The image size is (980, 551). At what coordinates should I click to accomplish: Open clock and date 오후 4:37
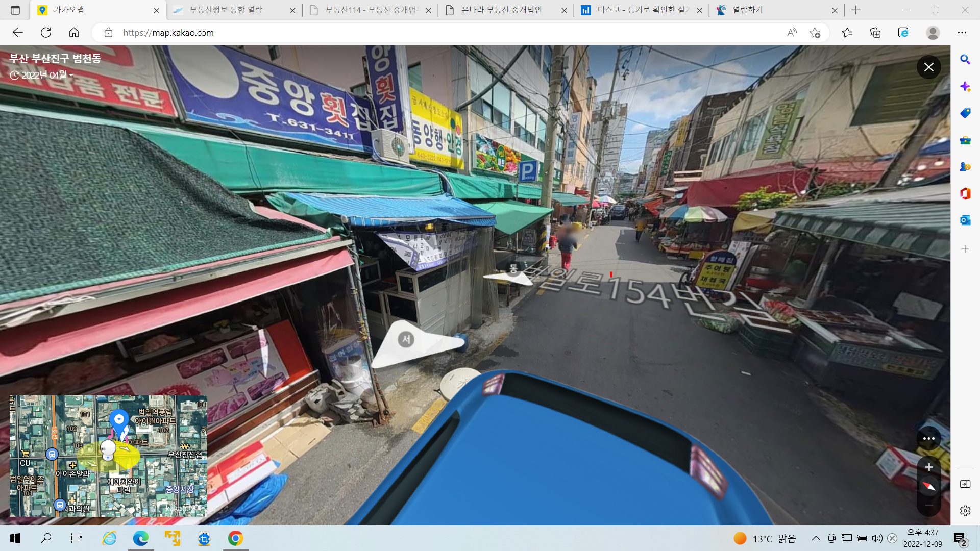tap(923, 538)
